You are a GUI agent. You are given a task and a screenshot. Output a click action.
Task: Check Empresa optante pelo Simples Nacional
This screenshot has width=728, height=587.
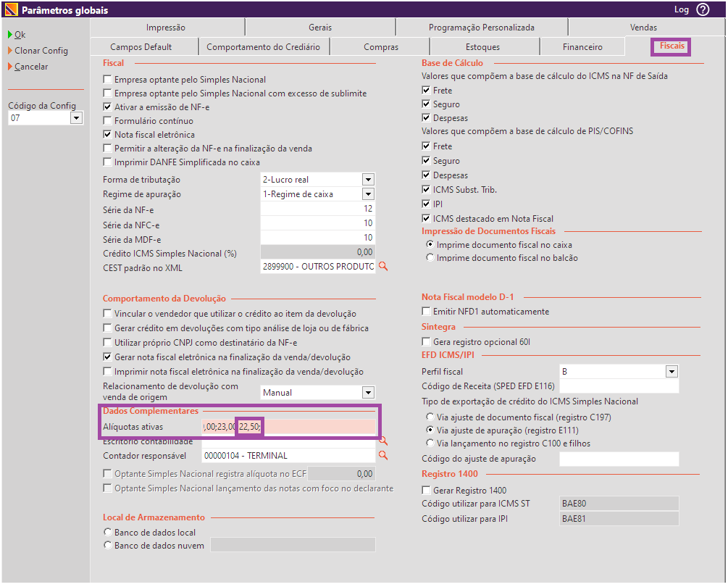[107, 80]
